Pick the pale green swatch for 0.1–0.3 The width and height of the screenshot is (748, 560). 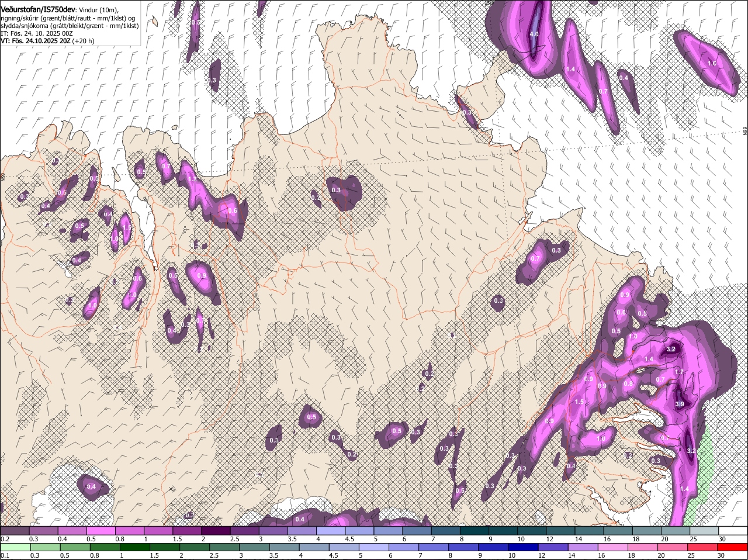click(16, 547)
